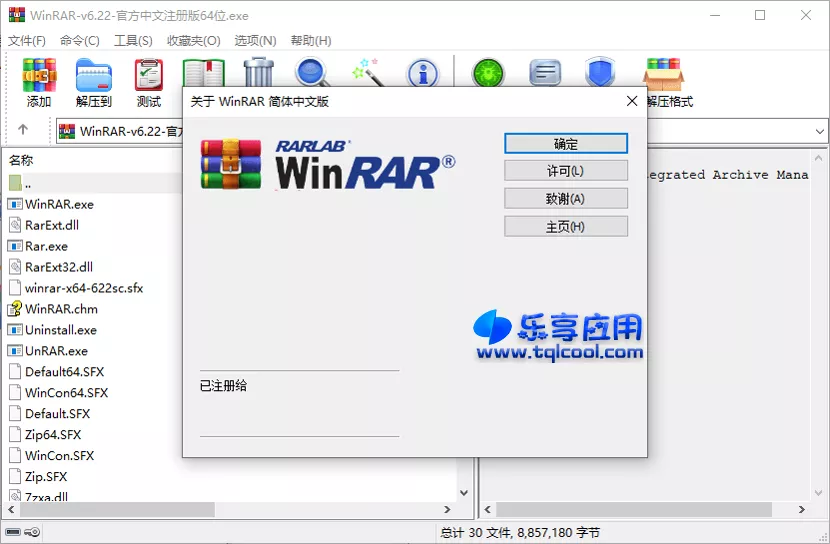Open the Tools (工具) menu
Image resolution: width=830 pixels, height=544 pixels.
[x=133, y=41]
